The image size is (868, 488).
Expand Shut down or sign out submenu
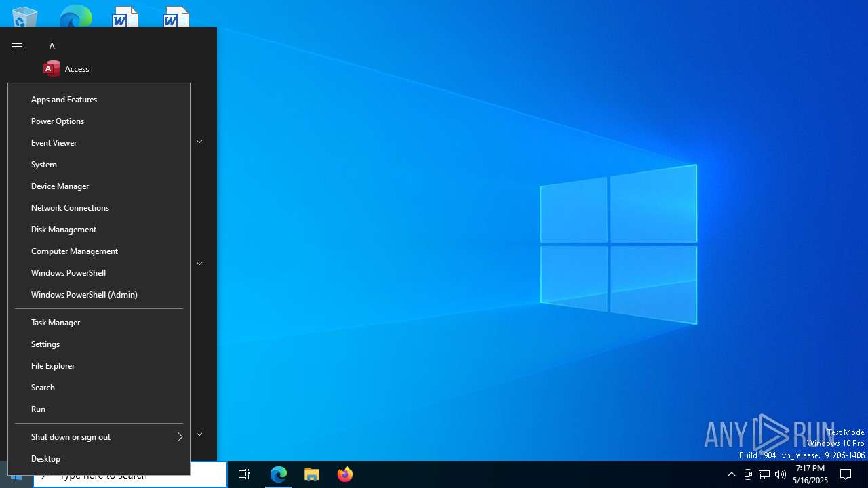(x=99, y=437)
